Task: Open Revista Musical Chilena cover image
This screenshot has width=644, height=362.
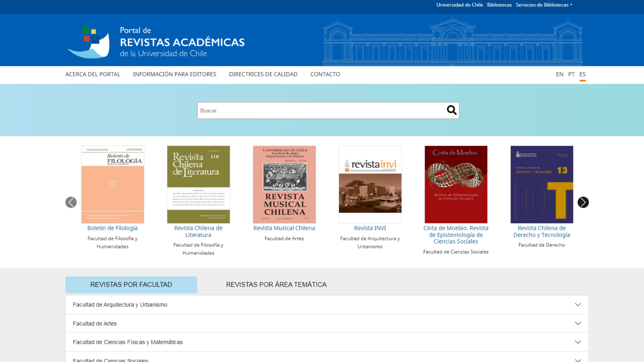Action: pos(284,184)
